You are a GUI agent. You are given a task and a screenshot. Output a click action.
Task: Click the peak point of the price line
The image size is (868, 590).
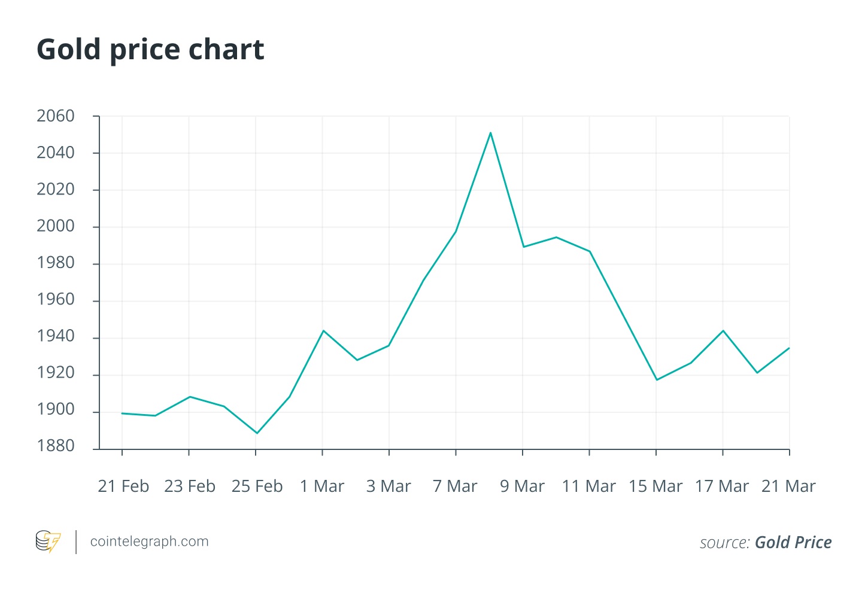click(x=490, y=133)
